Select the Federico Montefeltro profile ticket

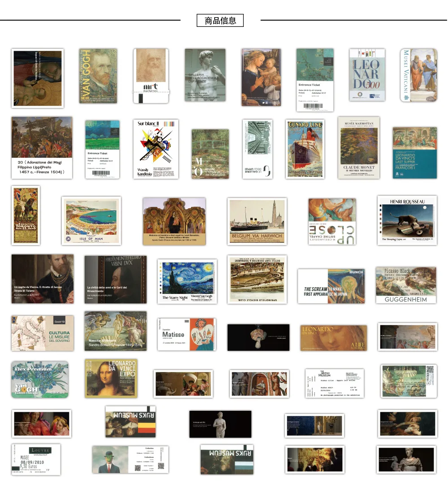(116, 280)
